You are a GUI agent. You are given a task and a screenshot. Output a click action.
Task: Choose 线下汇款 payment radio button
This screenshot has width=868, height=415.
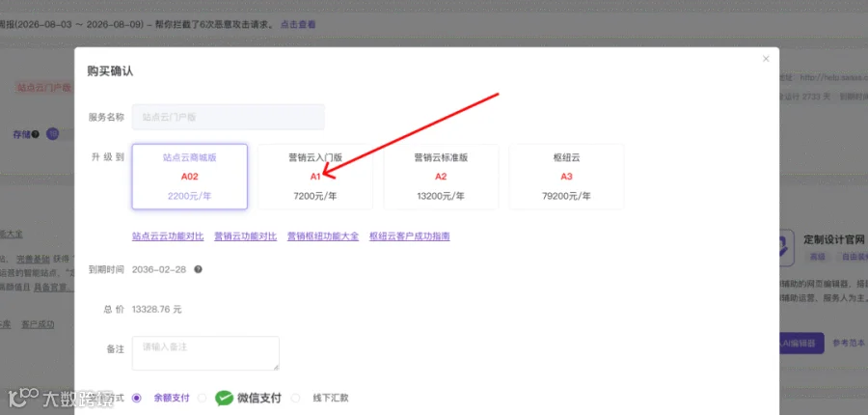296,398
